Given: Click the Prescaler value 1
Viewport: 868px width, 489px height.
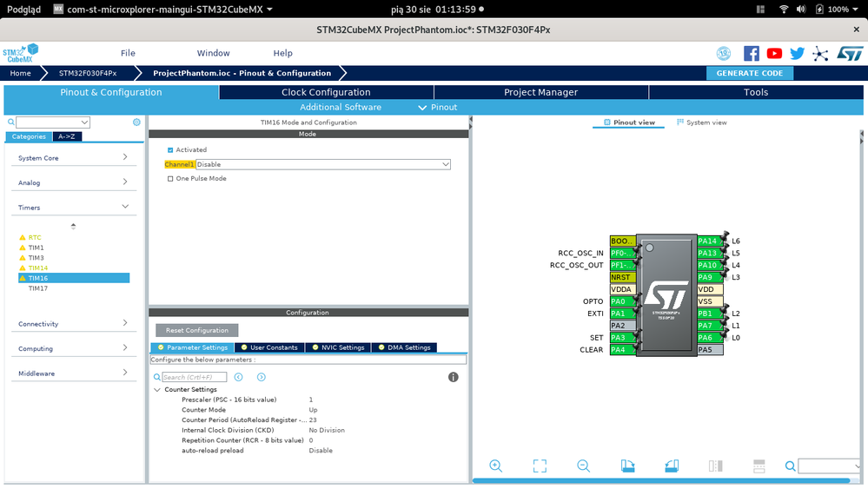Looking at the screenshot, I should (310, 400).
